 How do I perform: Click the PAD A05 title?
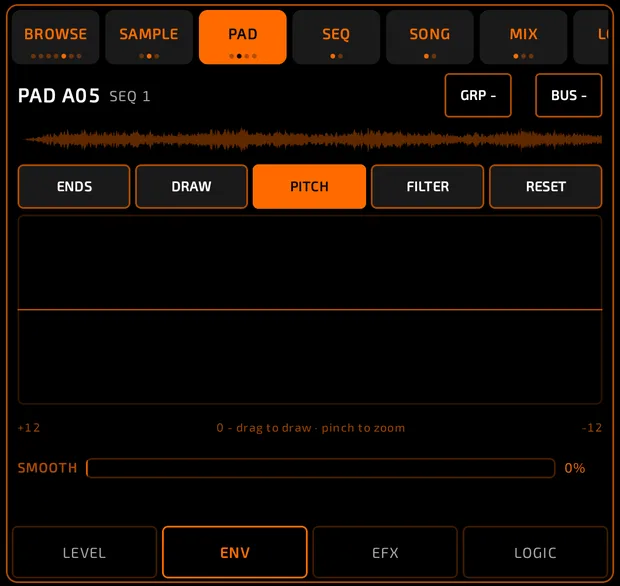point(59,96)
